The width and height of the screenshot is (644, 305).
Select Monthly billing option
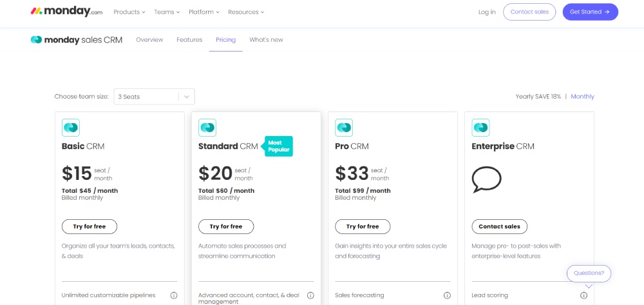(582, 97)
